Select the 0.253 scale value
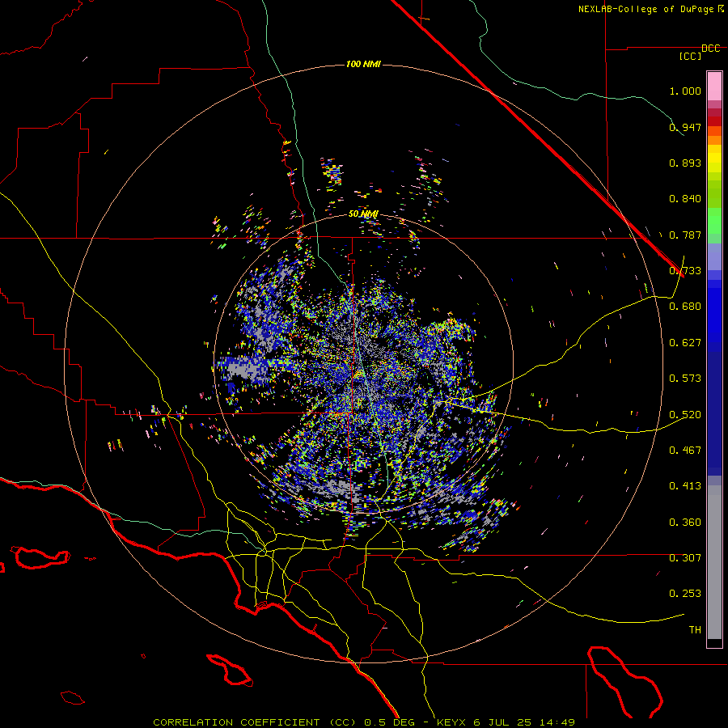 [x=685, y=594]
